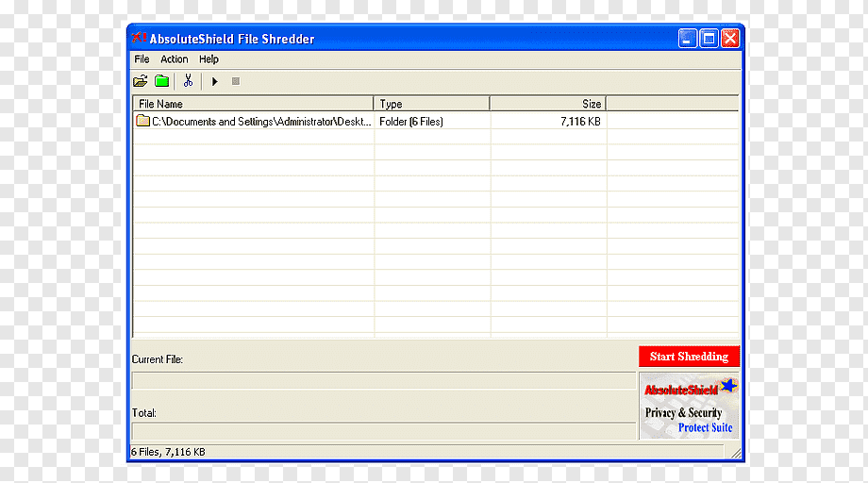868x483 pixels.
Task: Open the File menu
Action: [142, 59]
